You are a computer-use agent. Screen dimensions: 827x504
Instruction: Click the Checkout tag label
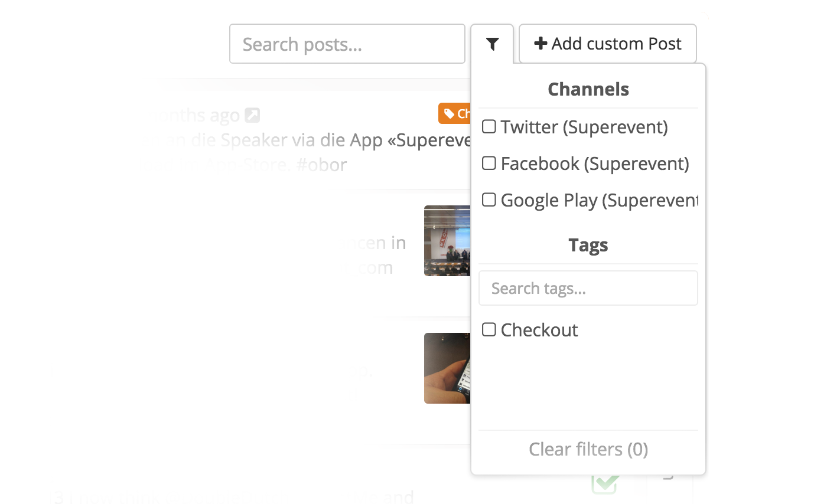coord(539,330)
